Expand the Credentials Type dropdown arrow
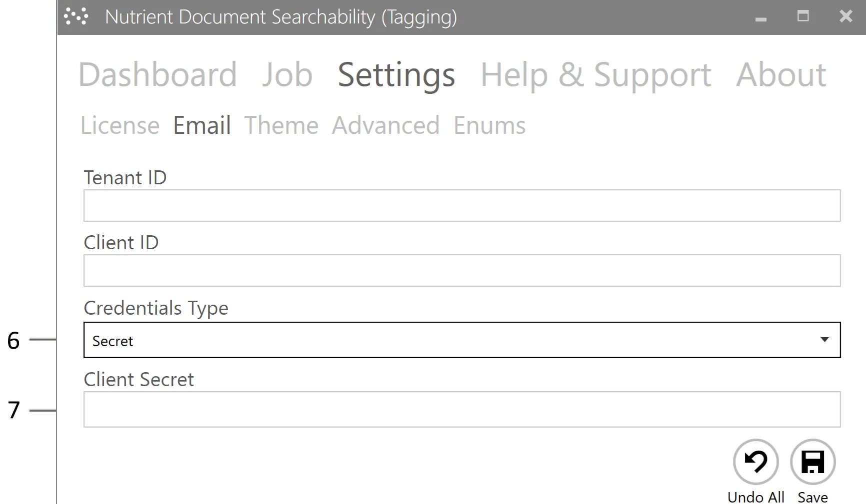866x504 pixels. (x=824, y=340)
